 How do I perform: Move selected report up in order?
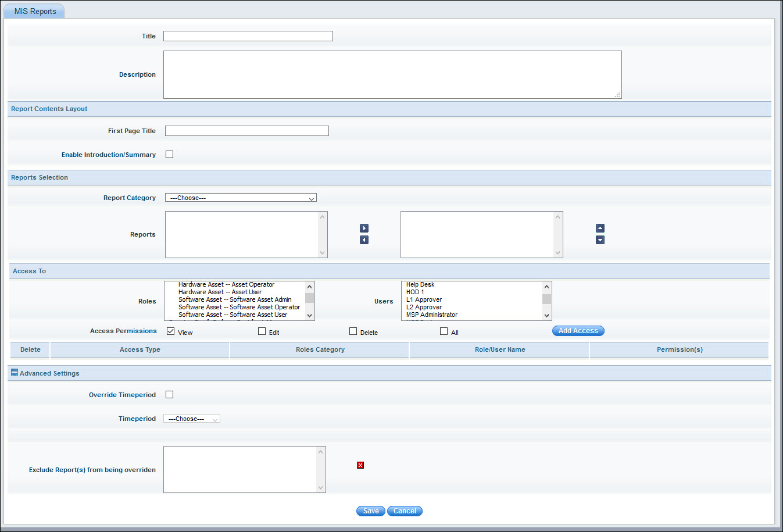[599, 228]
